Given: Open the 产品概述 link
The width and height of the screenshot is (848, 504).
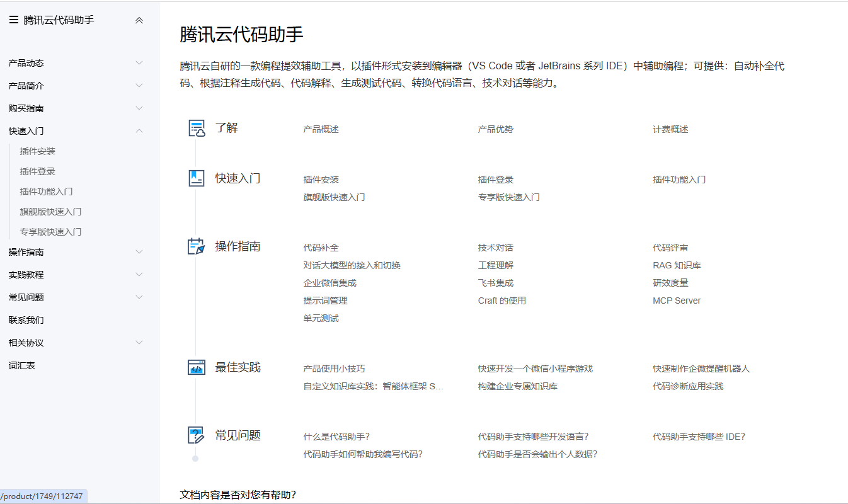Looking at the screenshot, I should [321, 129].
